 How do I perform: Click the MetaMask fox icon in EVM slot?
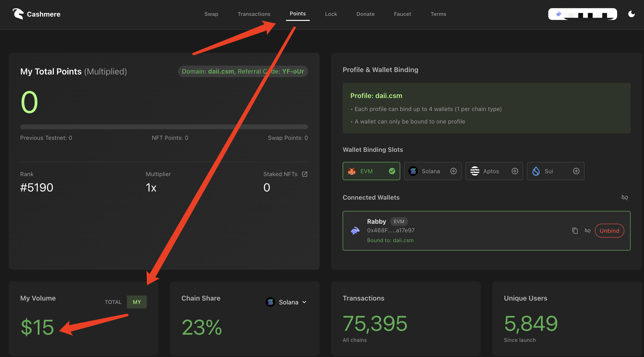click(352, 171)
